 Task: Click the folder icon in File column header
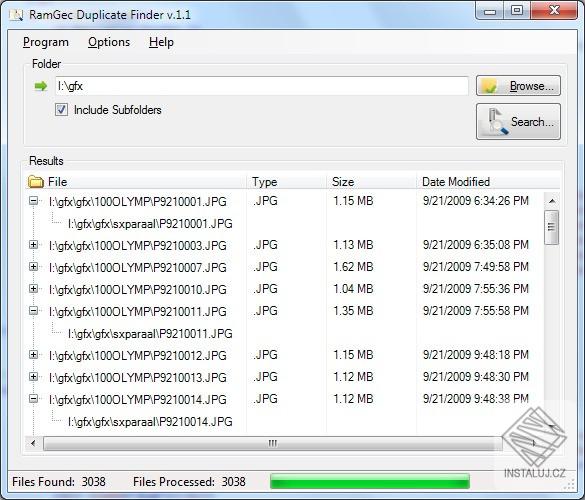(x=36, y=182)
